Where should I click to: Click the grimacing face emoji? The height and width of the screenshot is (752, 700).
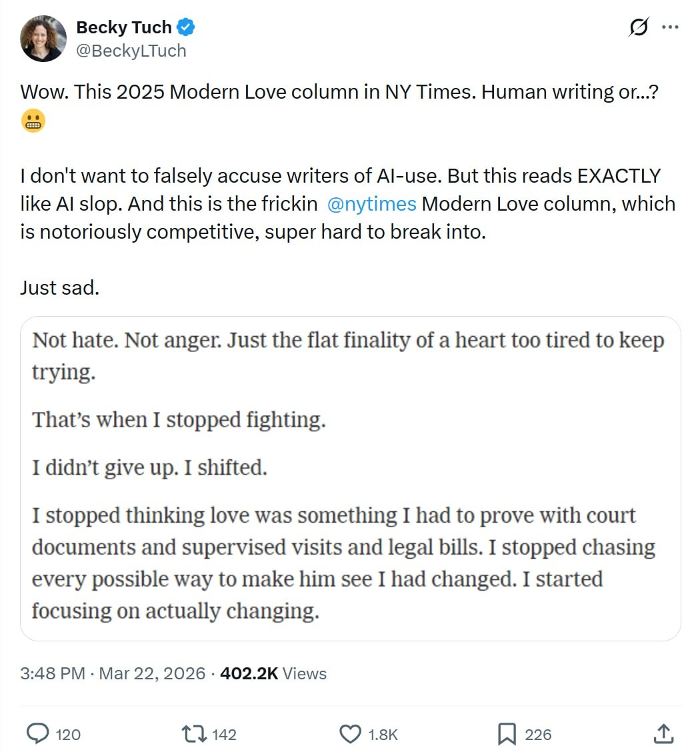click(33, 121)
